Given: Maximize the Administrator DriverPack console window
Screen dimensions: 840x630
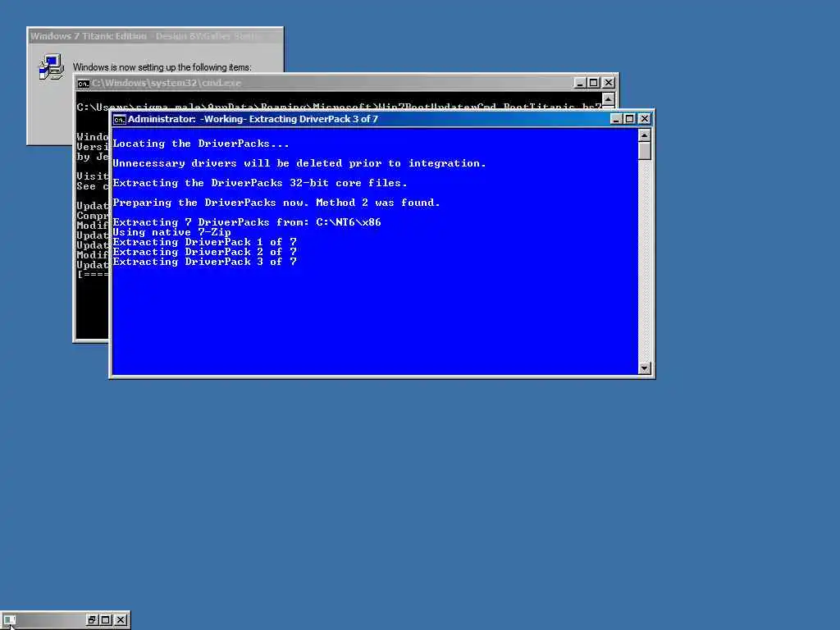Looking at the screenshot, I should point(629,119).
